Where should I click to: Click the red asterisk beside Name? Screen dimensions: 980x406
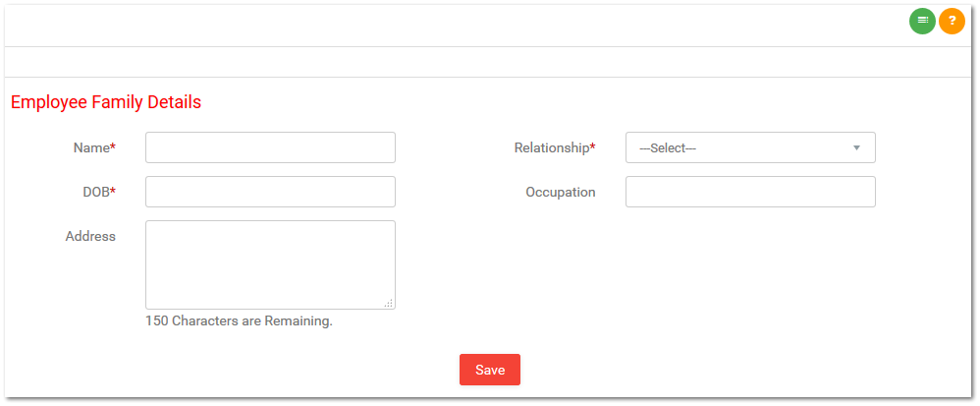[113, 146]
